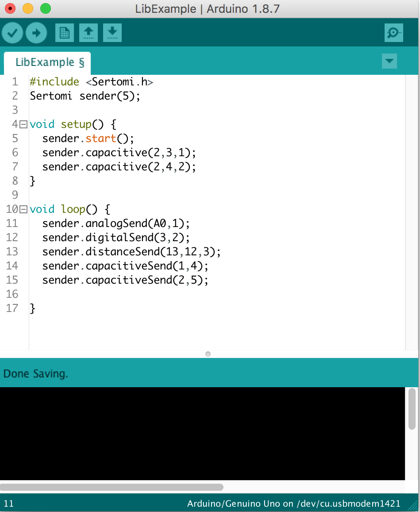Viewport: 420px width, 512px height.
Task: Click the board info text in status bar
Action: point(293,504)
